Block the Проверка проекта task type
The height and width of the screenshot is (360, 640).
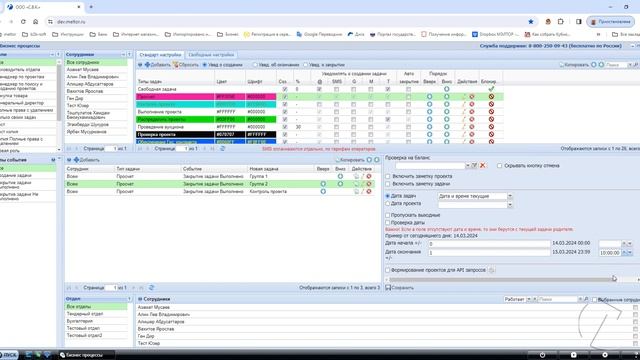point(491,134)
